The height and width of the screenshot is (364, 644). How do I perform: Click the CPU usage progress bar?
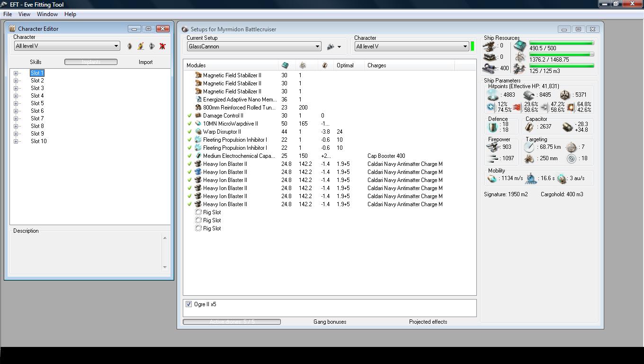pyautogui.click(x=562, y=43)
